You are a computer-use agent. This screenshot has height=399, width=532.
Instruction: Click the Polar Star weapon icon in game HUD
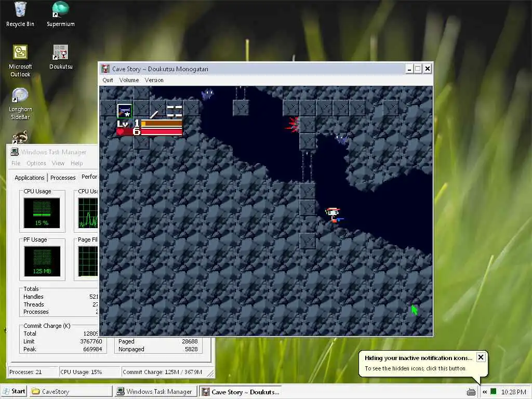tap(125, 111)
